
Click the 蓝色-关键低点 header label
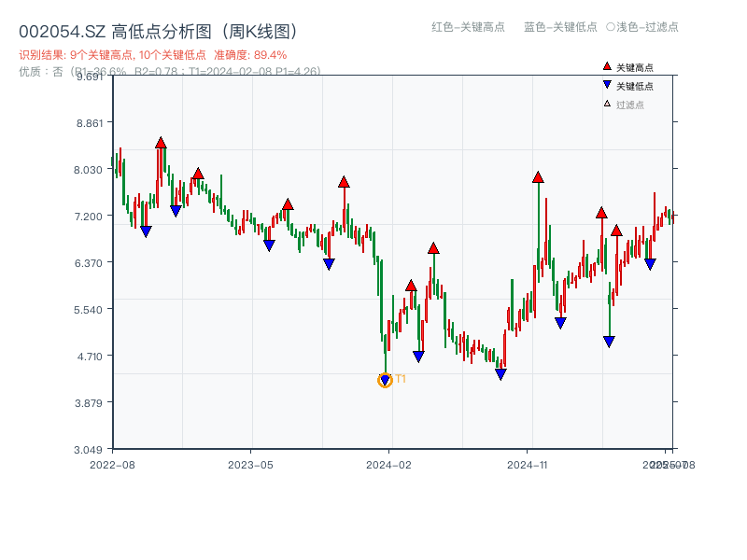click(560, 27)
